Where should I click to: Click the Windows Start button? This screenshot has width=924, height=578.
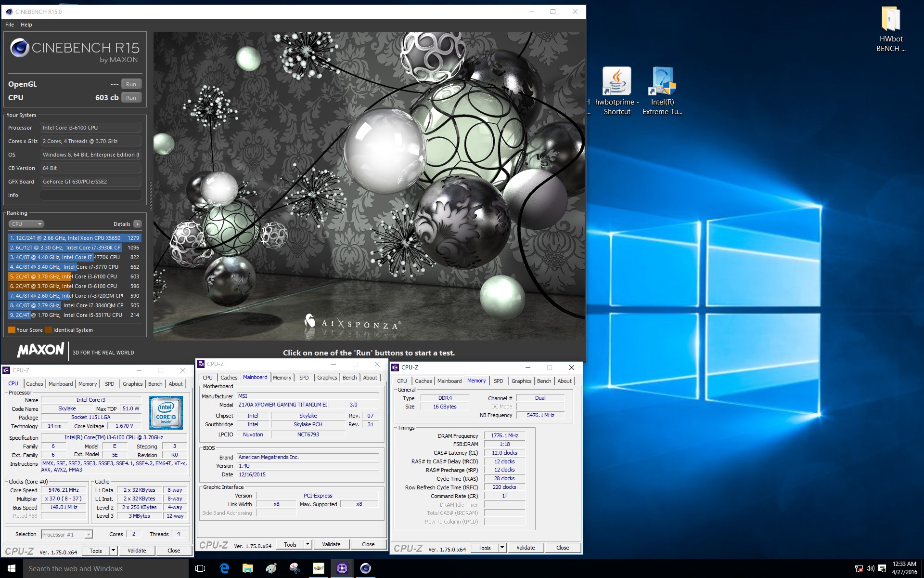click(12, 568)
